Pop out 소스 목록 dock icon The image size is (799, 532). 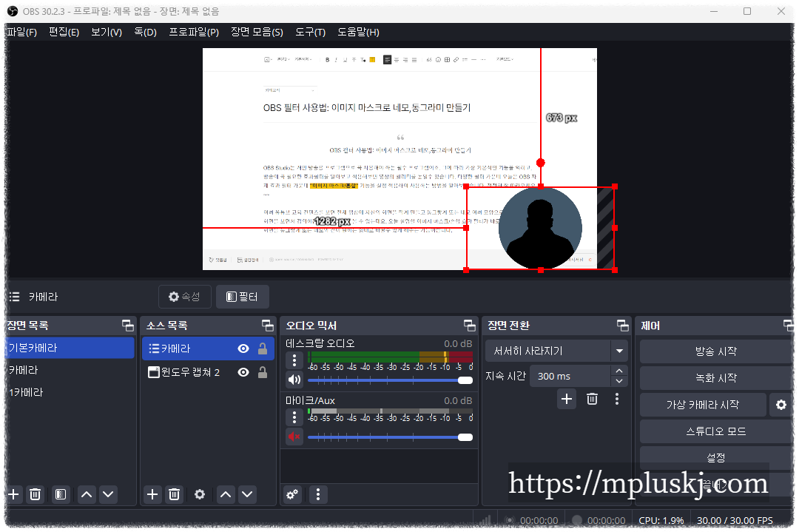268,325
